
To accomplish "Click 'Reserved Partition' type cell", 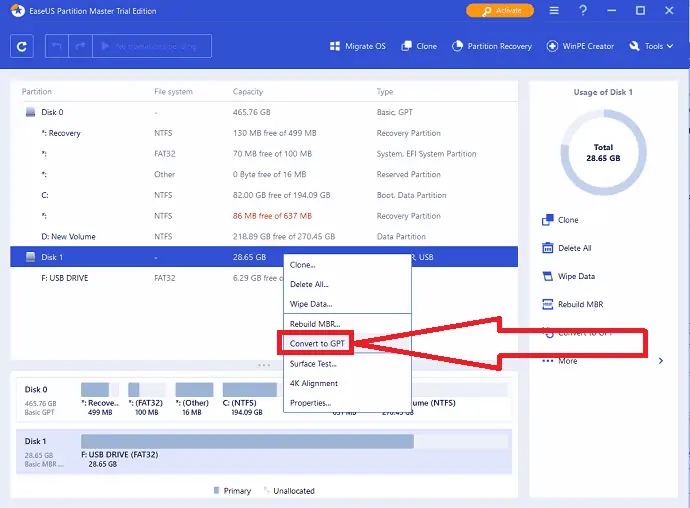I will [408, 174].
